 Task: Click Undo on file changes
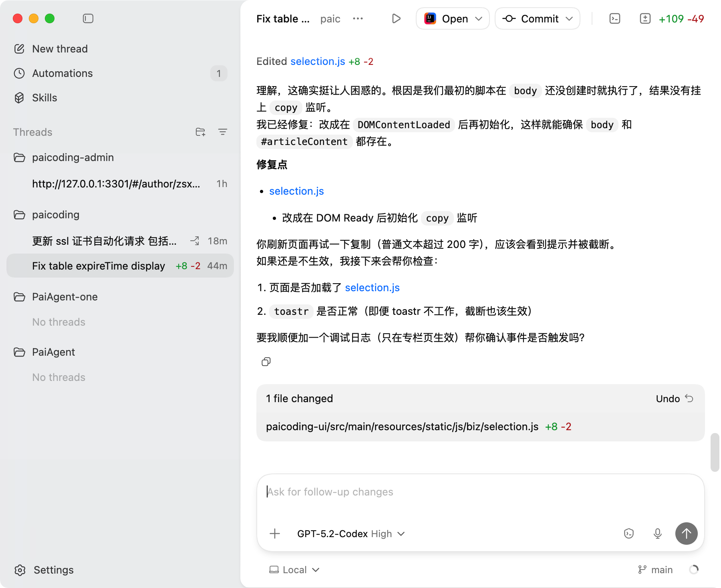pyautogui.click(x=674, y=399)
